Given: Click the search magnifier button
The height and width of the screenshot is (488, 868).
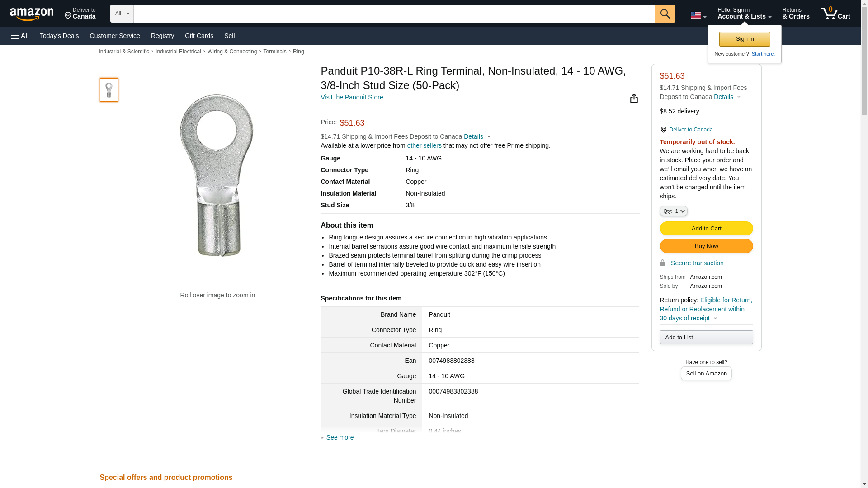Looking at the screenshot, I should [x=665, y=14].
